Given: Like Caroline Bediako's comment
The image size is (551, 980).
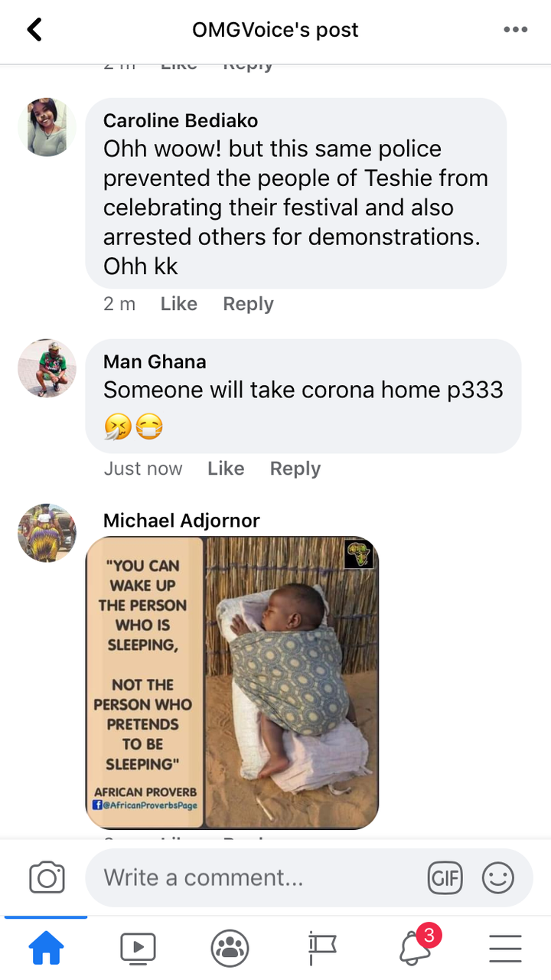Looking at the screenshot, I should [179, 304].
